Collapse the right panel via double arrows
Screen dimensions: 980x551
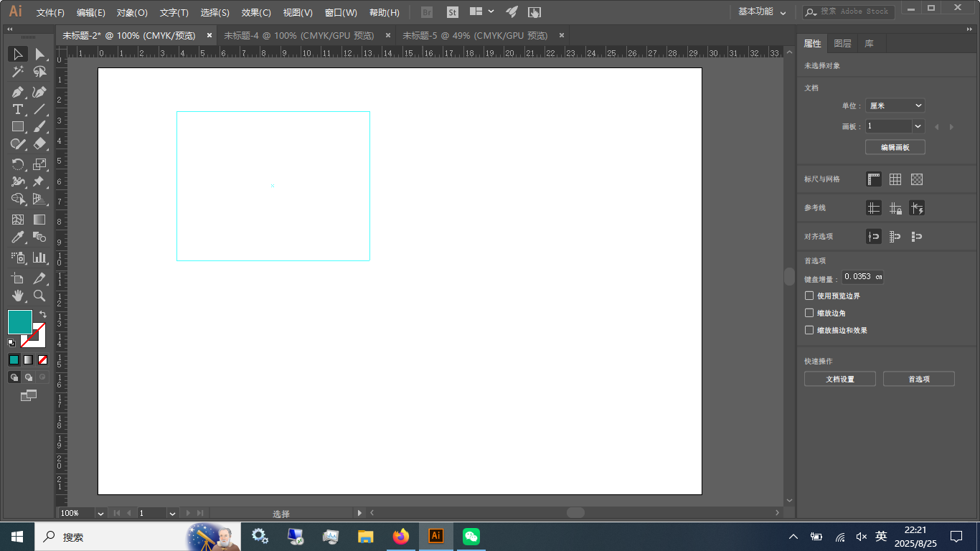point(969,29)
